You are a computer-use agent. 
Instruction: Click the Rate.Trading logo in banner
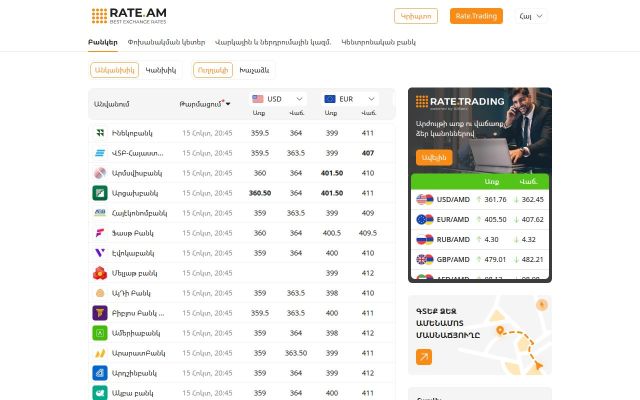point(460,102)
